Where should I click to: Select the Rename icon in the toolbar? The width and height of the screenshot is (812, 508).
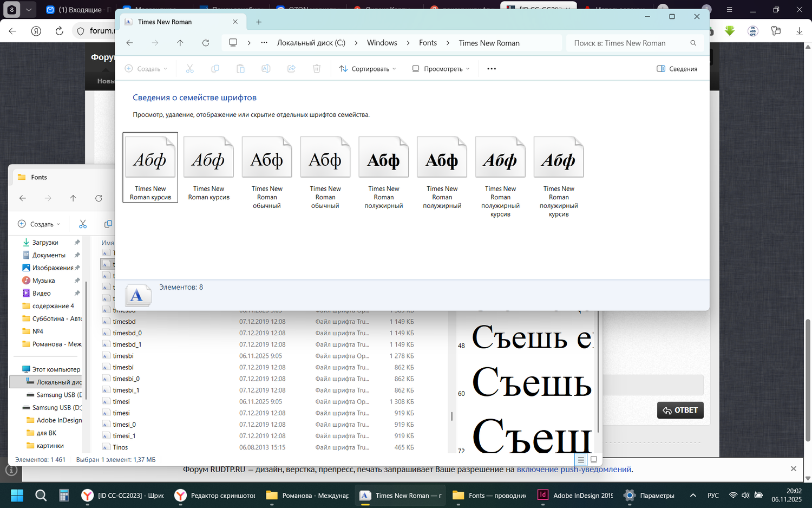click(x=266, y=68)
